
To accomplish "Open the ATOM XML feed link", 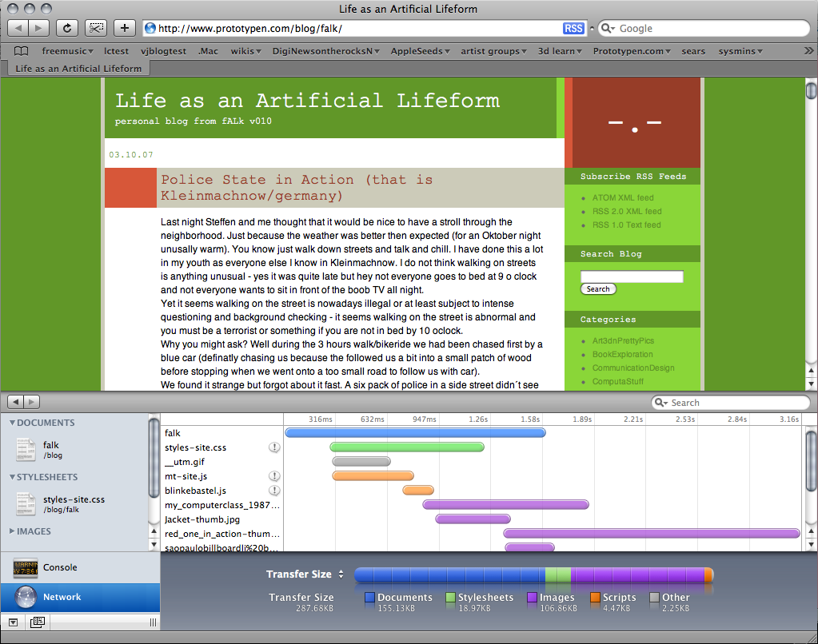I will tap(622, 198).
